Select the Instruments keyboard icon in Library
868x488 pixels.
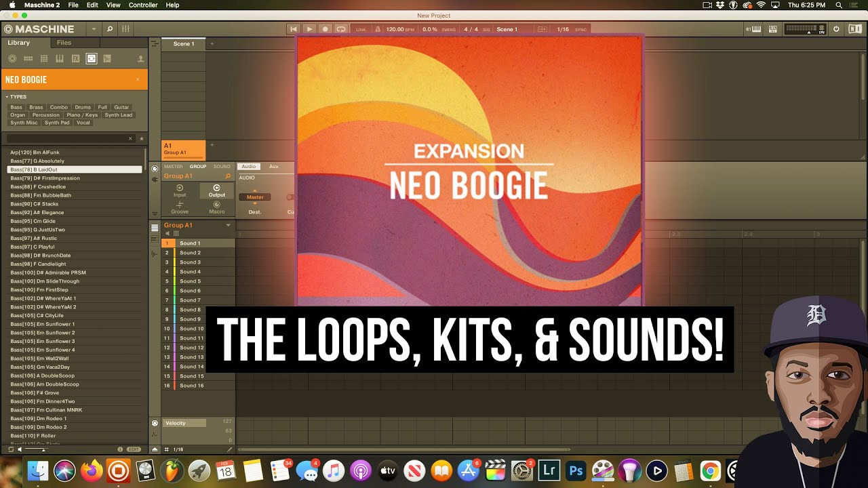pyautogui.click(x=60, y=59)
